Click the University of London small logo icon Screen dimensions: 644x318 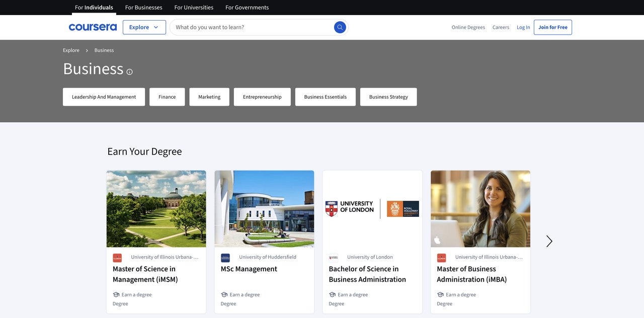point(334,258)
